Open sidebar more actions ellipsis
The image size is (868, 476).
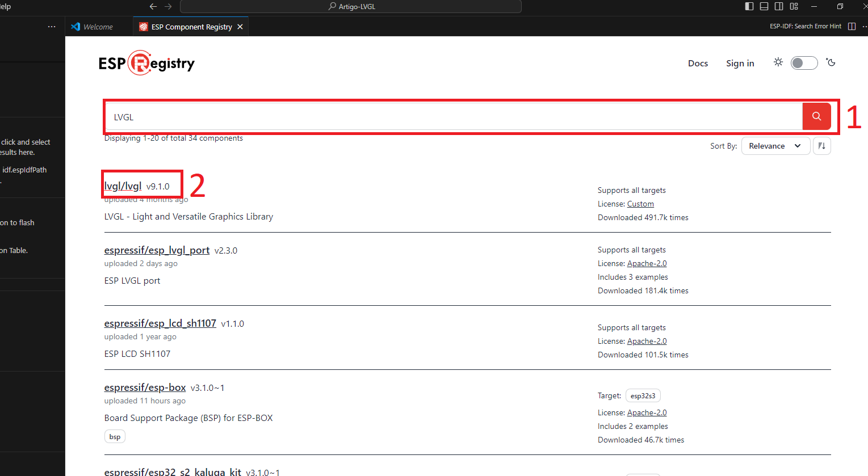pos(52,27)
